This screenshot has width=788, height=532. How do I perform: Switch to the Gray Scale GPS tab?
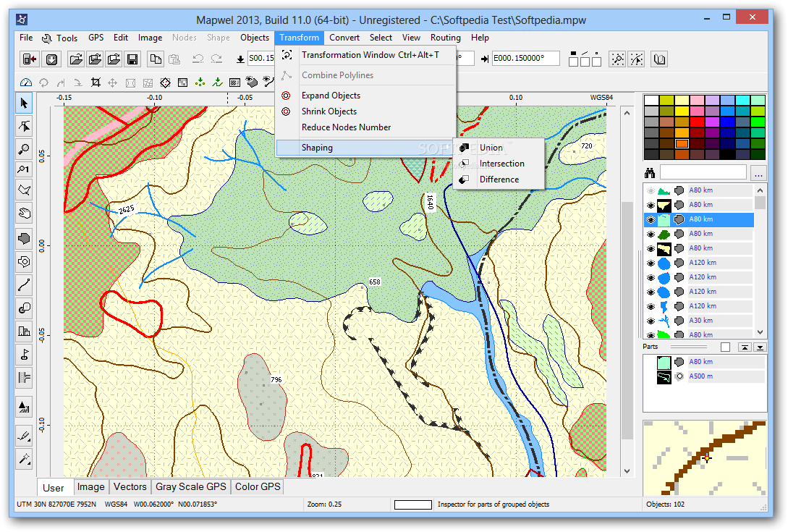point(190,486)
